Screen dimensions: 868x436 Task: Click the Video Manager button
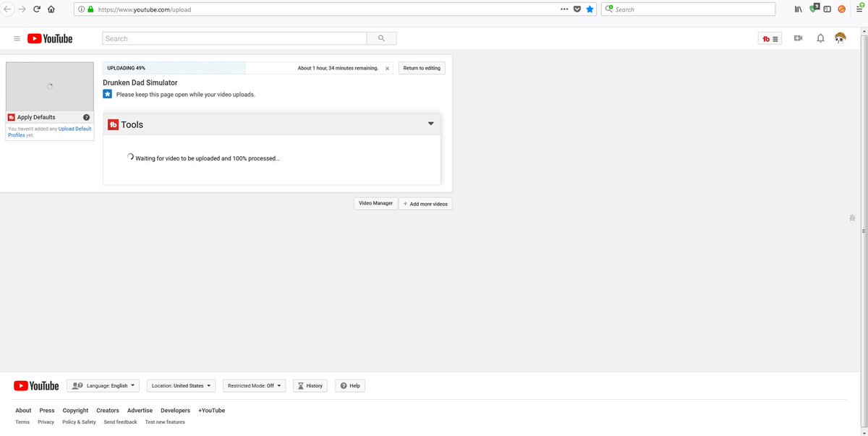click(376, 203)
